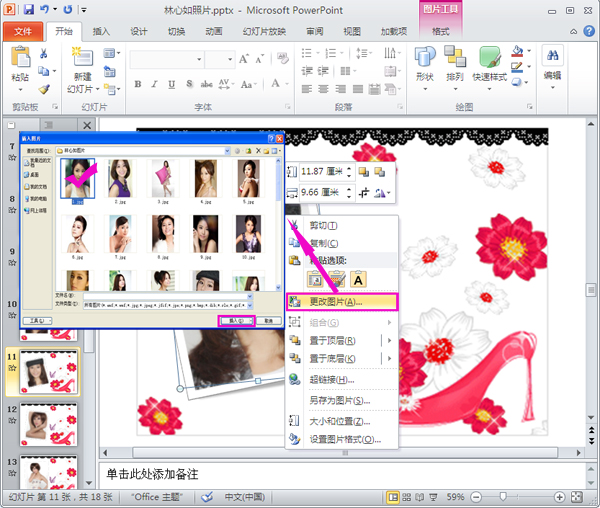Save the presentation from quick access toolbar
This screenshot has height=508, width=600.
coord(29,9)
